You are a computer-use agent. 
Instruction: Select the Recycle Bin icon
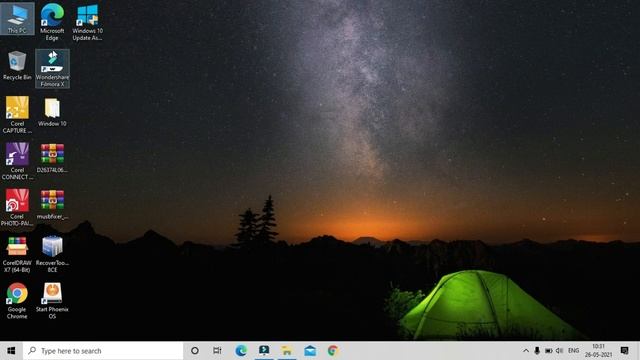(17, 65)
